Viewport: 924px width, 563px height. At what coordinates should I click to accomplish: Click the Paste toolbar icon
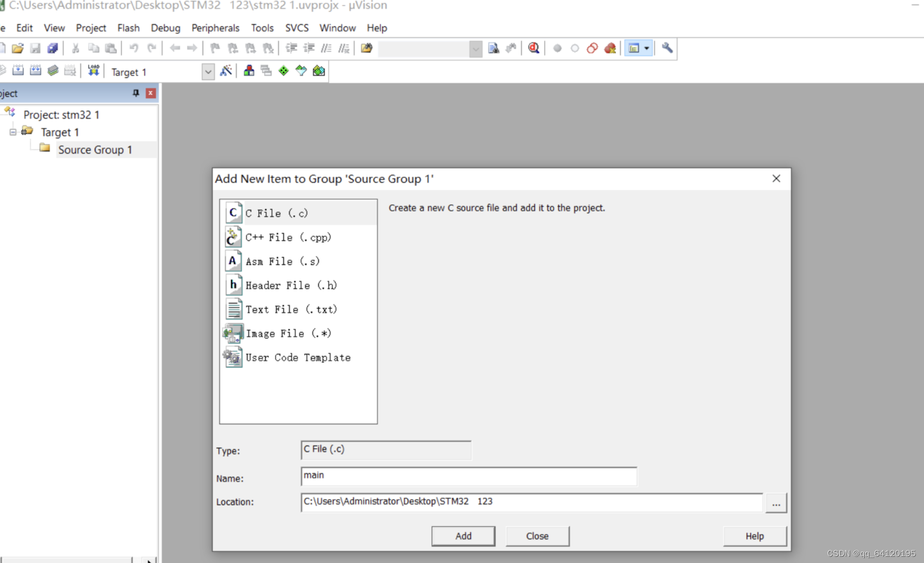click(x=111, y=48)
